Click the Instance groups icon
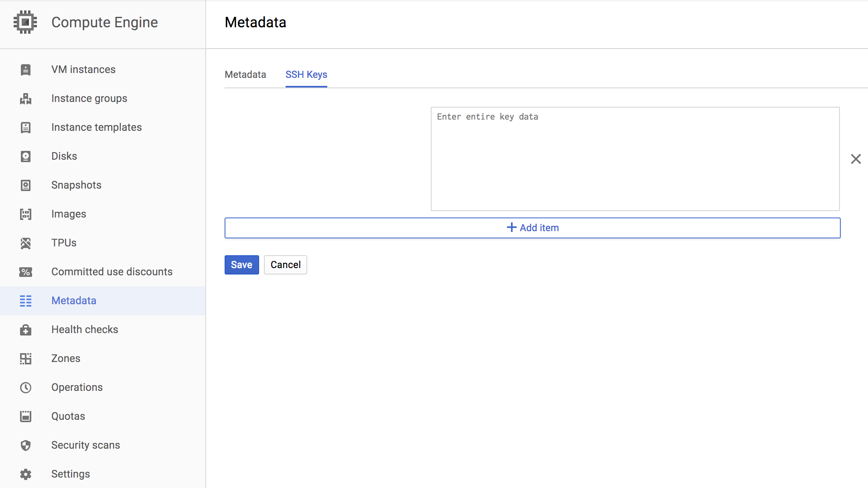The image size is (868, 488). click(x=26, y=99)
